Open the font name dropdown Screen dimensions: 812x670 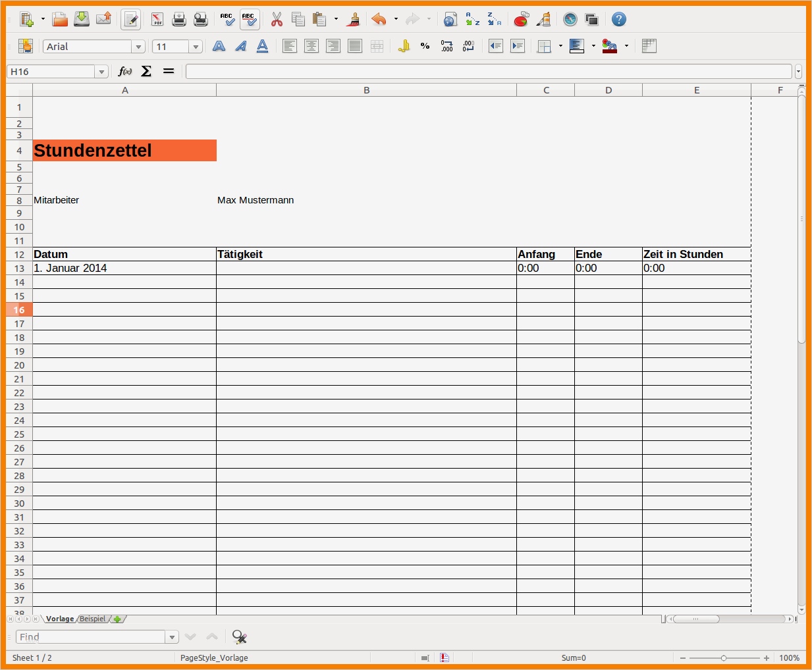pos(138,46)
